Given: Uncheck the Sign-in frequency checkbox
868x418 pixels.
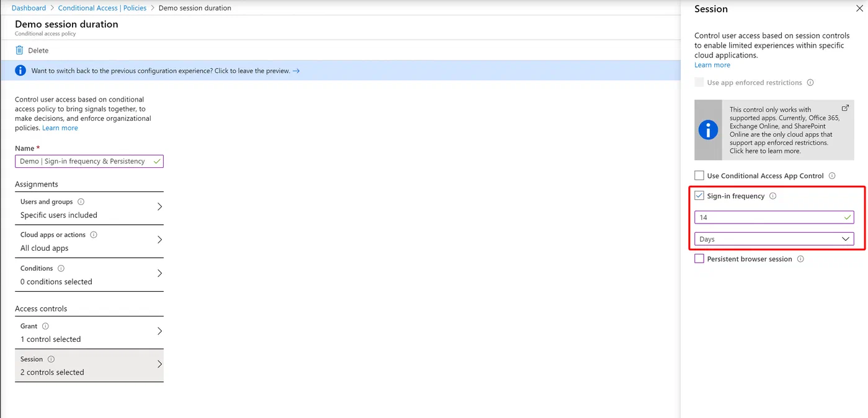Looking at the screenshot, I should tap(699, 196).
